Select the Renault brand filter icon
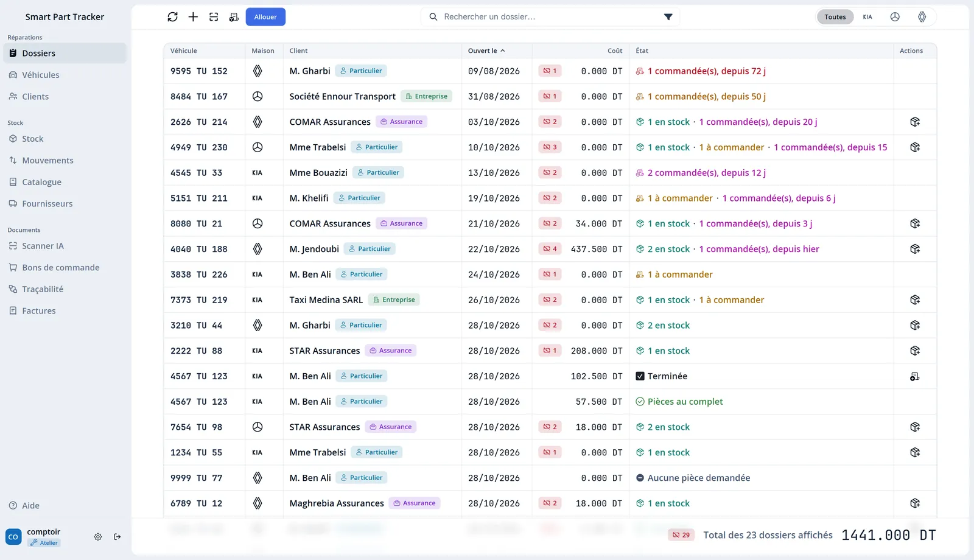974x560 pixels. [922, 17]
